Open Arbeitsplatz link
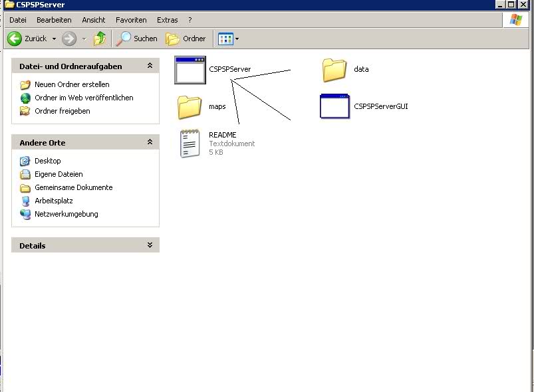 coord(54,201)
